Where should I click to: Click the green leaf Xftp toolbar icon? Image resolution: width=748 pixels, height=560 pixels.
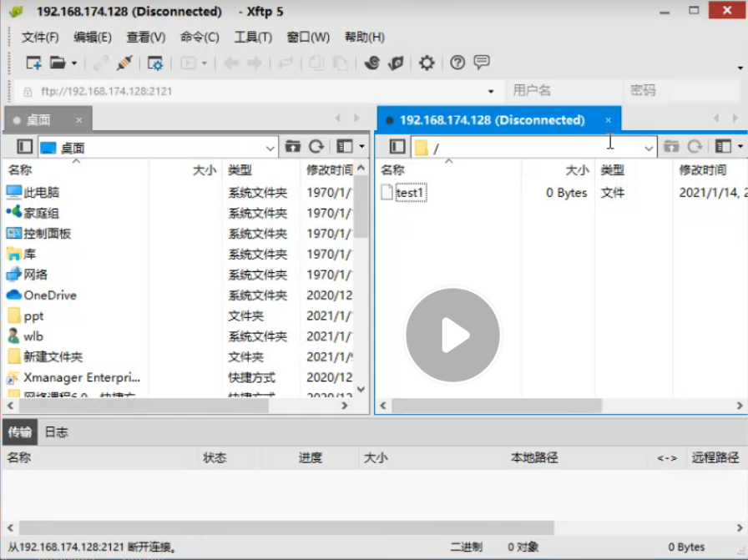pyautogui.click(x=396, y=63)
